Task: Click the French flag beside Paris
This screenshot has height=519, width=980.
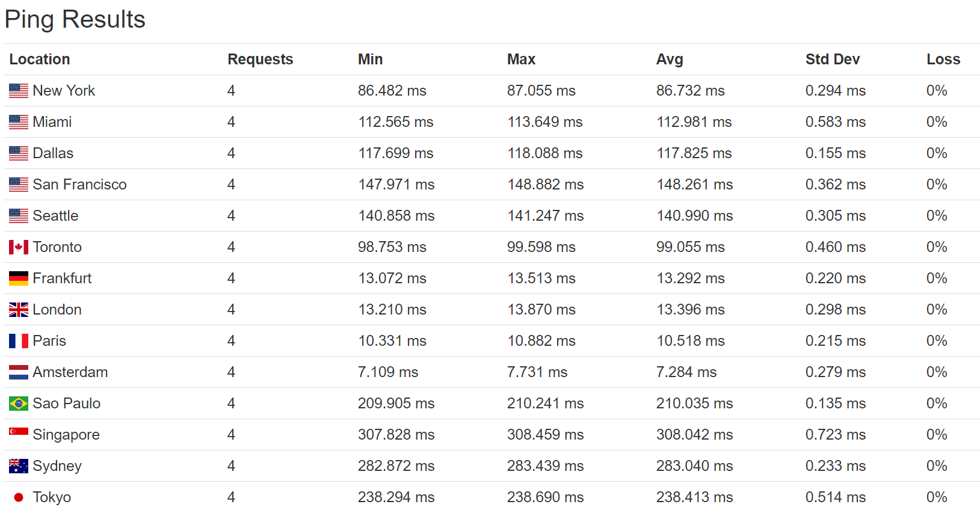Action: [x=19, y=341]
